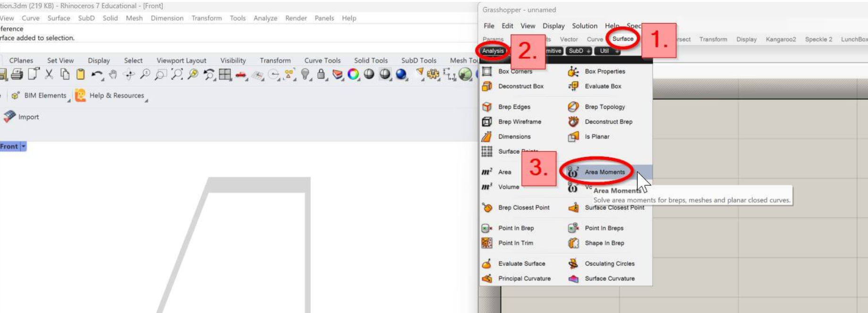
Task: Click the color wheel icon
Action: click(353, 74)
